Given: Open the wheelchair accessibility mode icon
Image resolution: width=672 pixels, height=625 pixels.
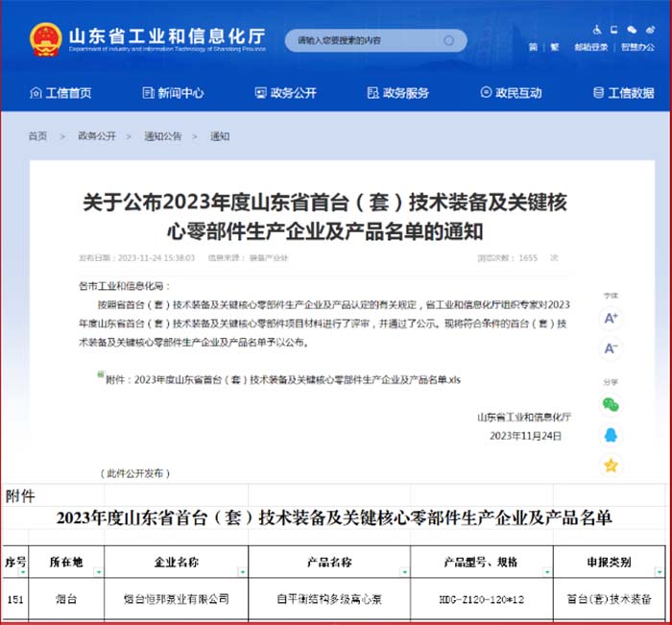Looking at the screenshot, I should point(597,30).
